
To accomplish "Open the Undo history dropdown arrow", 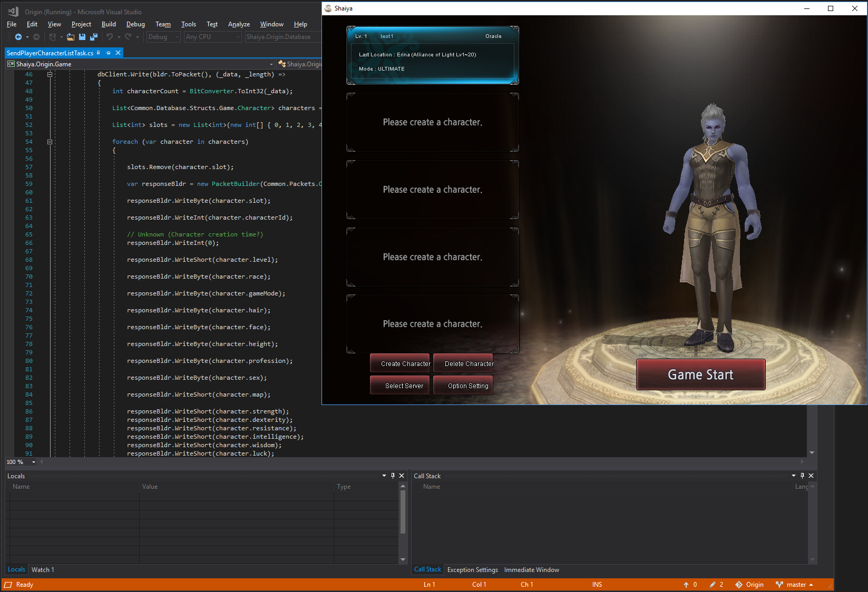I will [119, 37].
